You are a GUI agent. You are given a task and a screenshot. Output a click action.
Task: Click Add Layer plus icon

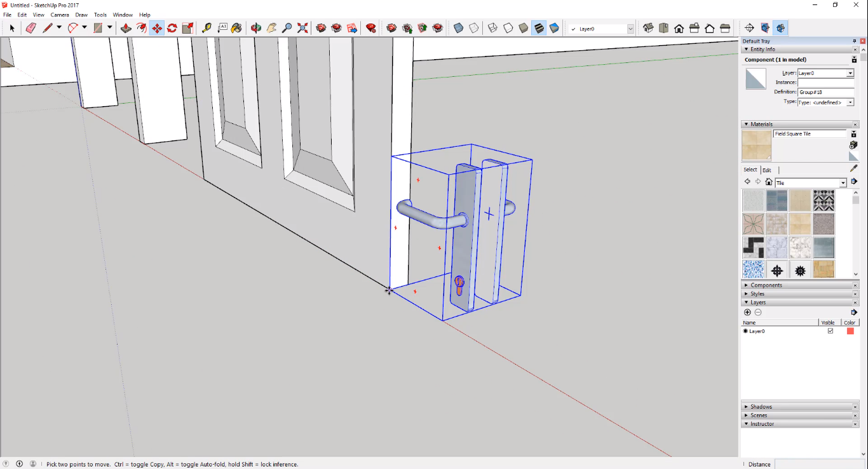click(747, 312)
